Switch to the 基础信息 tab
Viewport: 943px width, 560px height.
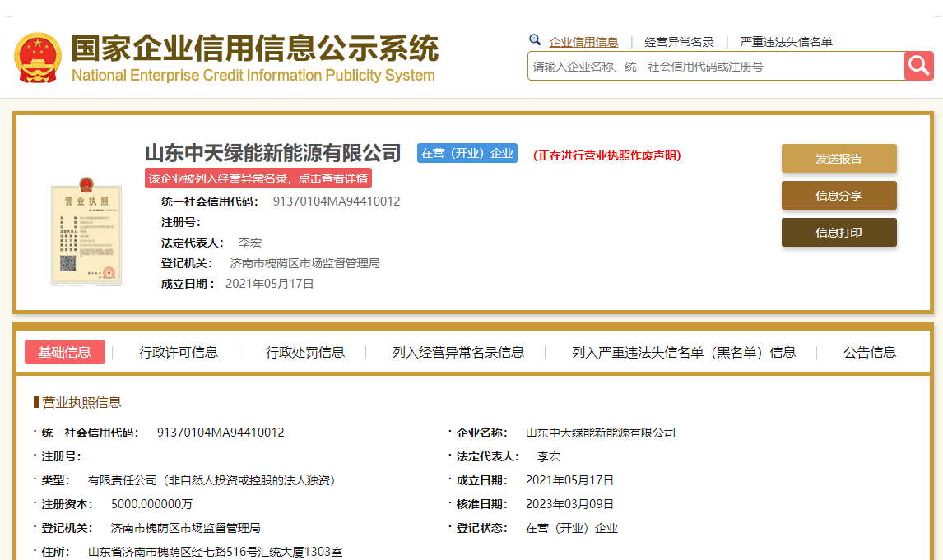(65, 352)
